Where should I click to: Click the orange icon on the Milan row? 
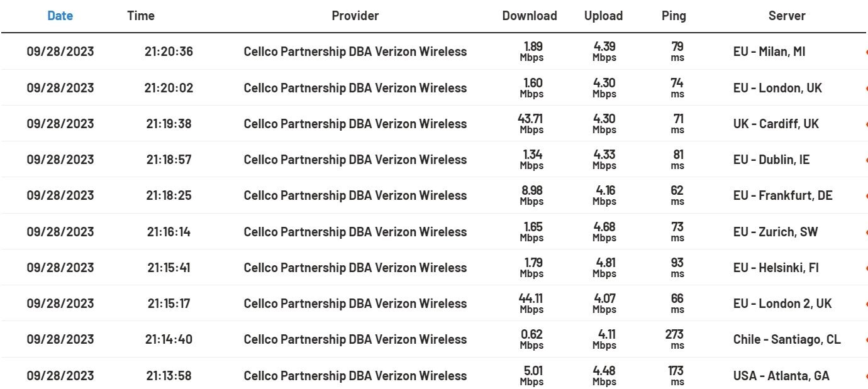tap(866, 52)
